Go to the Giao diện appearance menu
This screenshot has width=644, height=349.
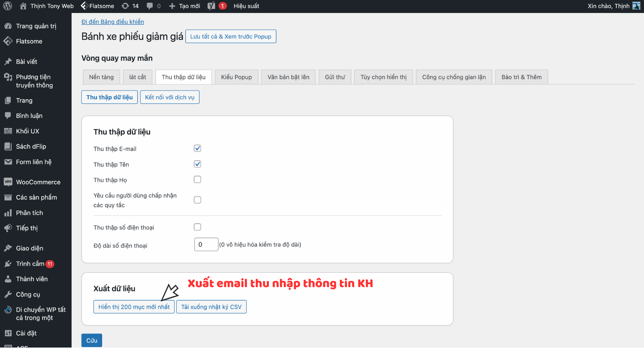pos(29,248)
